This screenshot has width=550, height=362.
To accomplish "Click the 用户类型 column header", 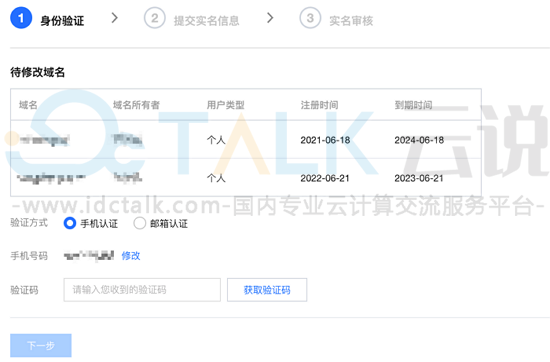I will [x=226, y=105].
